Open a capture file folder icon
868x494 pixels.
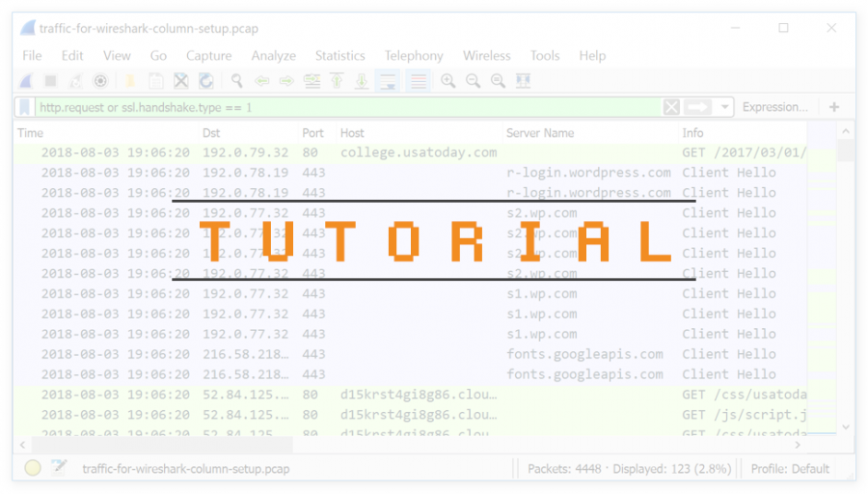pos(130,81)
